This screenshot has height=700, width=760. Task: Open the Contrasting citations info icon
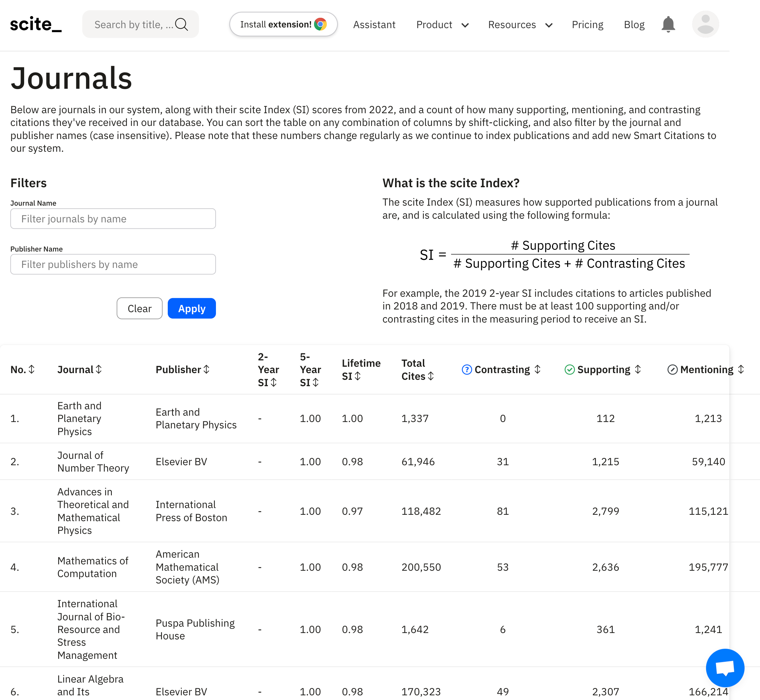pyautogui.click(x=467, y=369)
